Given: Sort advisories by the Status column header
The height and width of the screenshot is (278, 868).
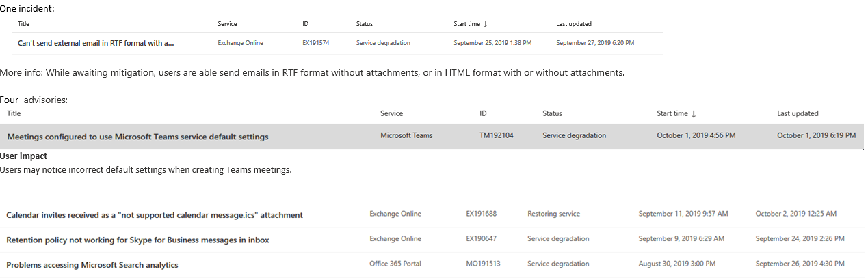Looking at the screenshot, I should tap(552, 113).
